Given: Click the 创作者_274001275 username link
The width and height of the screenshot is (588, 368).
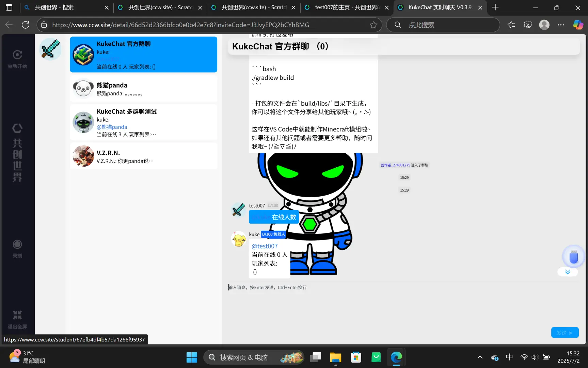Looking at the screenshot, I should pyautogui.click(x=395, y=165).
